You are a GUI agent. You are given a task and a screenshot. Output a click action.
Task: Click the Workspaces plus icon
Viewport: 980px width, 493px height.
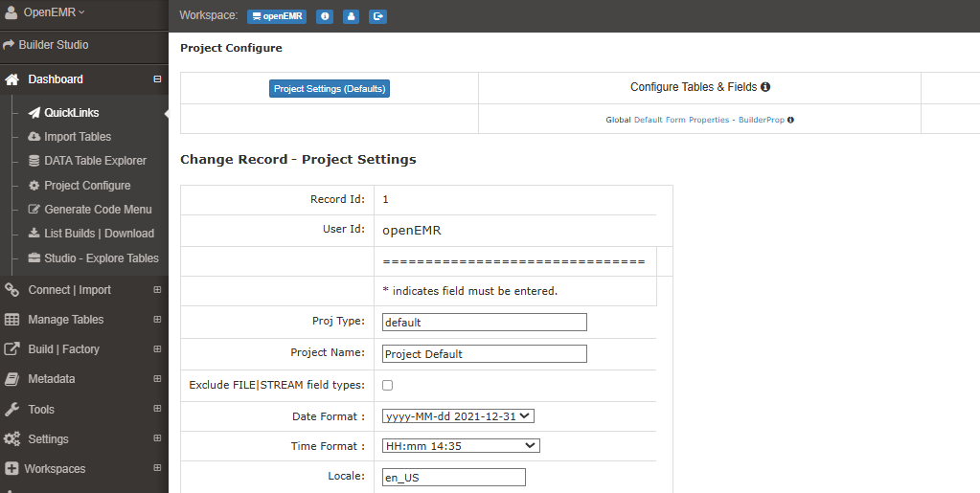tap(11, 469)
